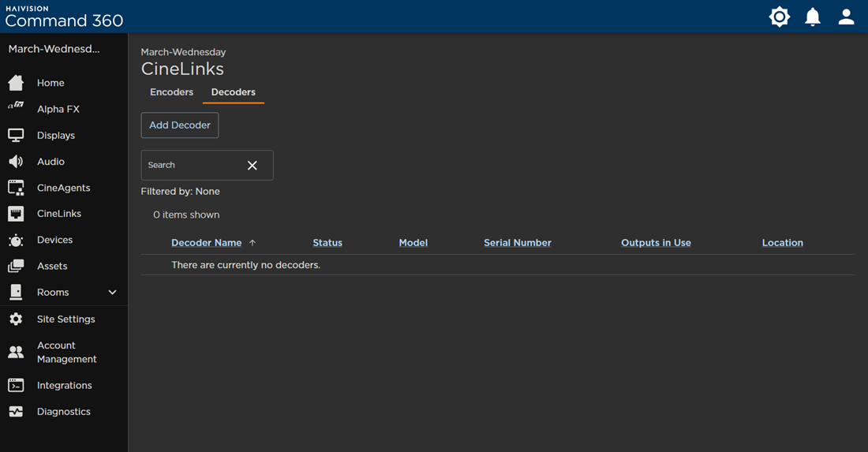
Task: Open Site Settings in the sidebar
Action: (x=64, y=319)
